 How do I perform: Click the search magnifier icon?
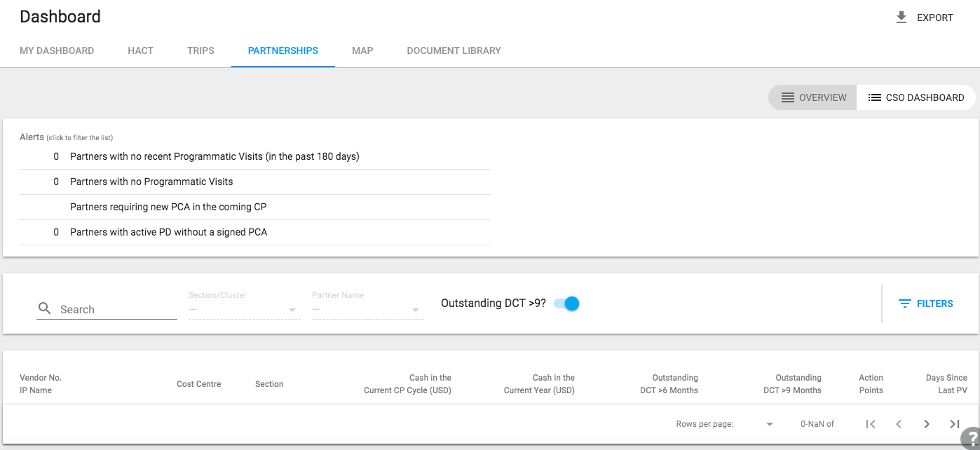pos(45,308)
